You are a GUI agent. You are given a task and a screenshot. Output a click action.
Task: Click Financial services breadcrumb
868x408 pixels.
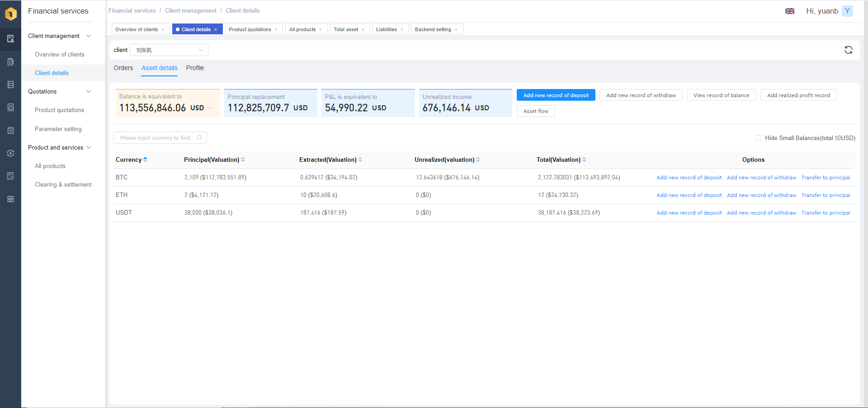[x=132, y=11]
